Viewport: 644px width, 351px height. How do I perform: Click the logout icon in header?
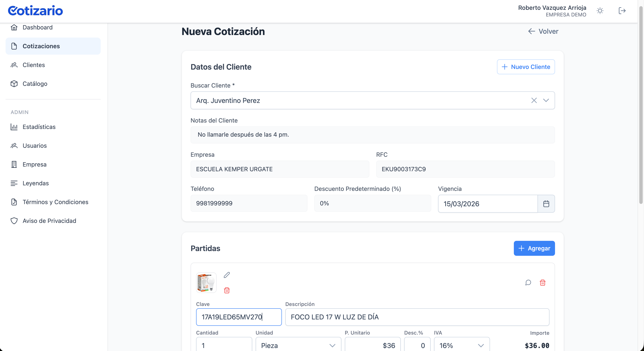(622, 11)
